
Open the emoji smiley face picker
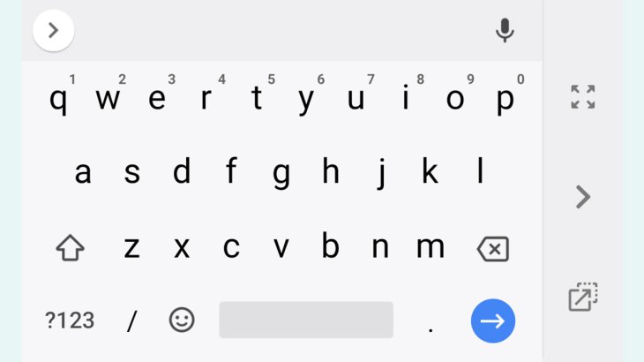coord(182,320)
